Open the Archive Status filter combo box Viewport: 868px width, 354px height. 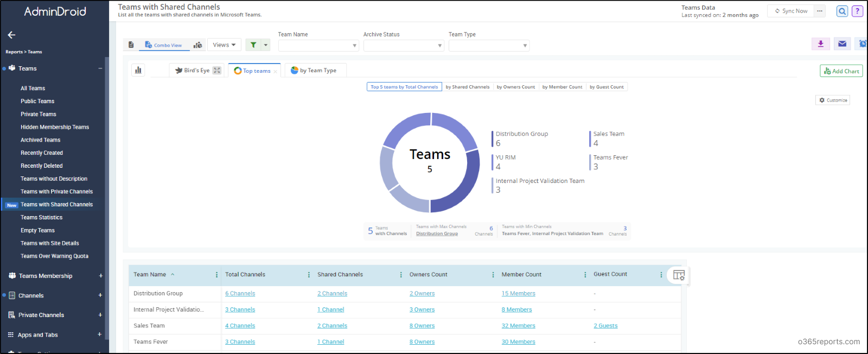[404, 46]
